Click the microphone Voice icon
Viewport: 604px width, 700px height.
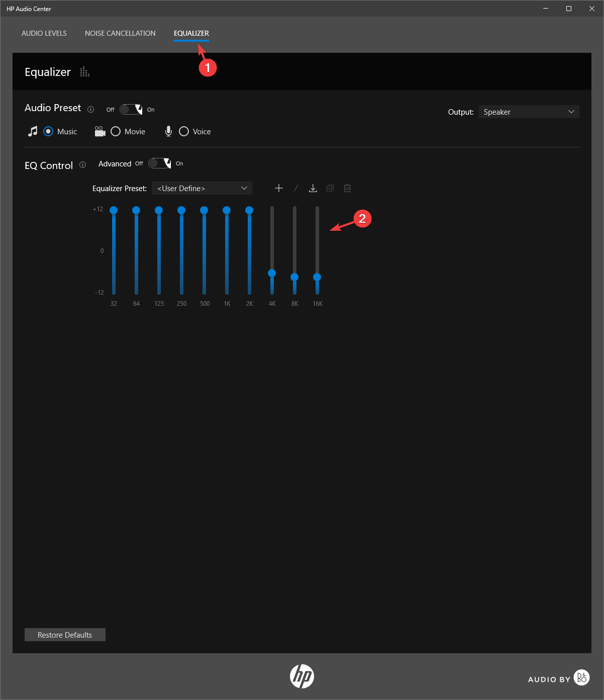(x=168, y=131)
